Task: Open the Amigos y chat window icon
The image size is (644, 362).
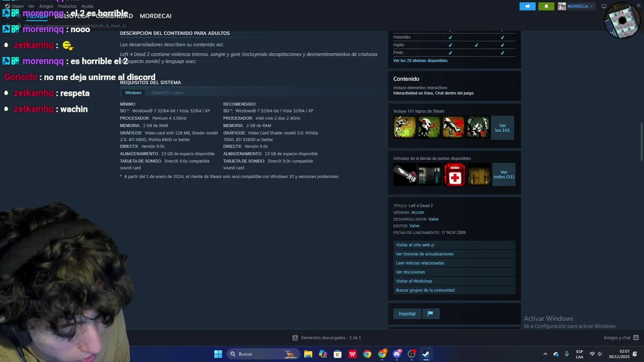Action: [636, 338]
